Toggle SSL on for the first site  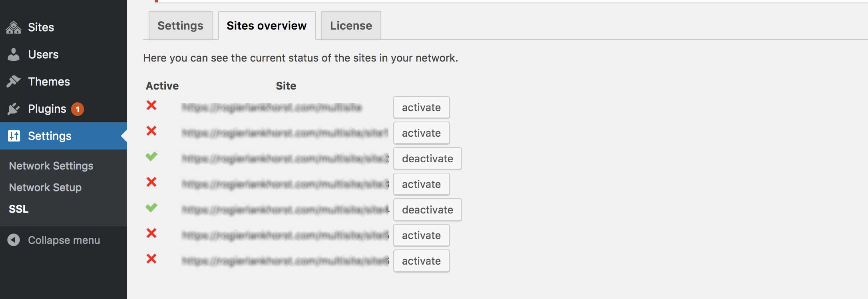(421, 107)
